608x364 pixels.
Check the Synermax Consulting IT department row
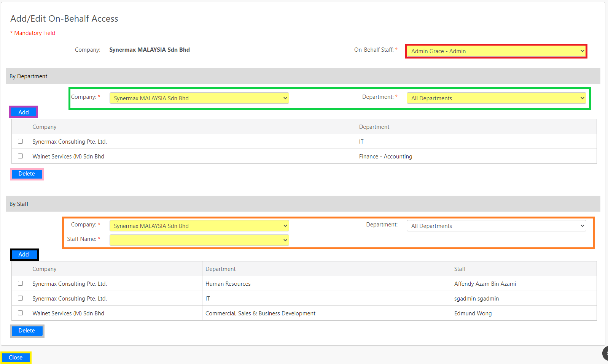(x=20, y=141)
